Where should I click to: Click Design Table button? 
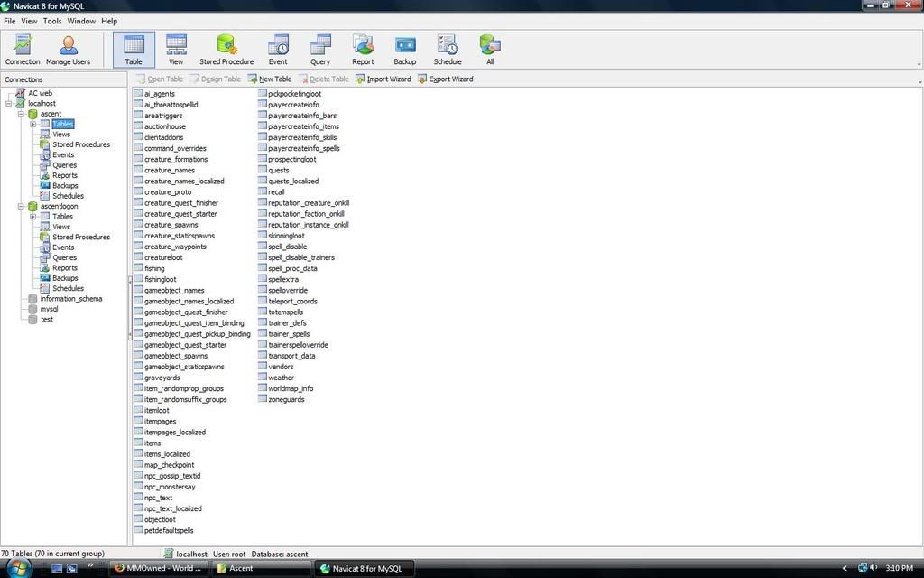(x=215, y=79)
